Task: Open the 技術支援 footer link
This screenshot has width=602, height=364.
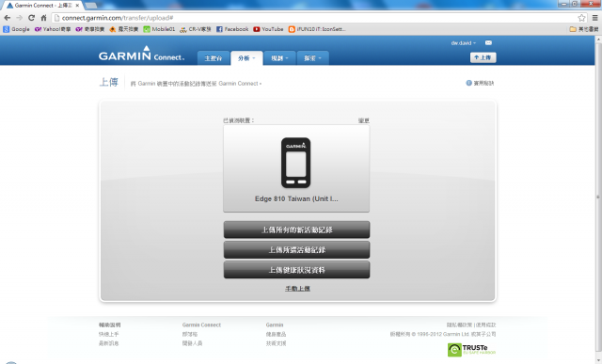Action: pyautogui.click(x=276, y=343)
